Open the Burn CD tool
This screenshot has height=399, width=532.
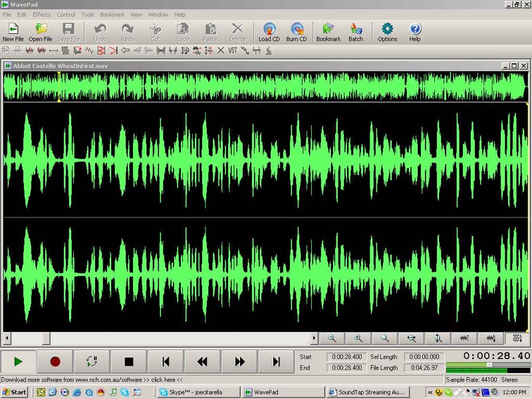coord(297,32)
